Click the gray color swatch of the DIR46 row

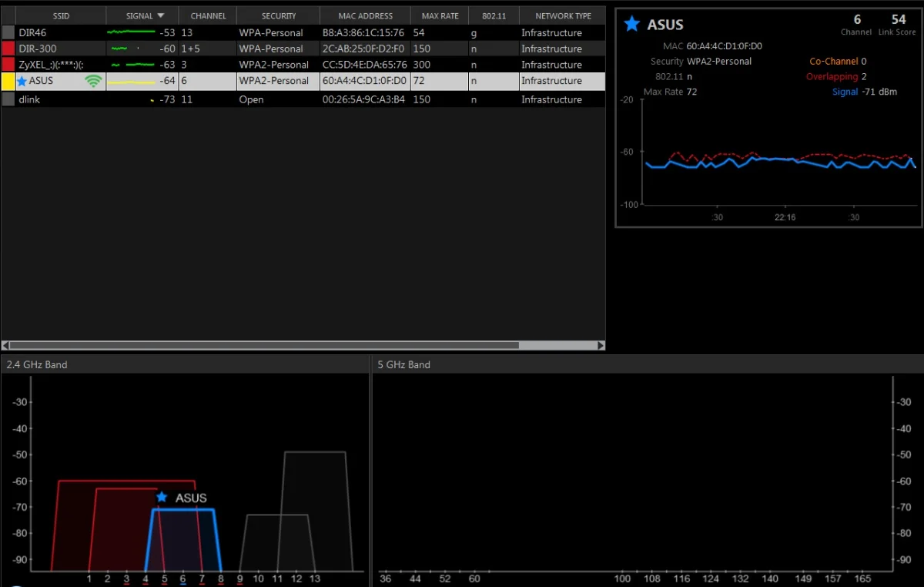(8, 32)
